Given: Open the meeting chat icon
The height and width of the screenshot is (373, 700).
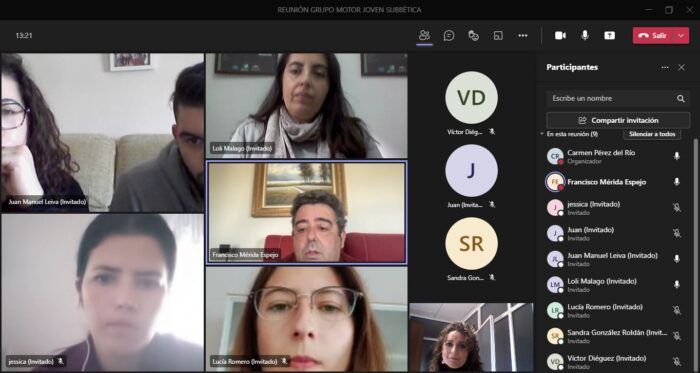Looking at the screenshot, I should click(x=449, y=36).
